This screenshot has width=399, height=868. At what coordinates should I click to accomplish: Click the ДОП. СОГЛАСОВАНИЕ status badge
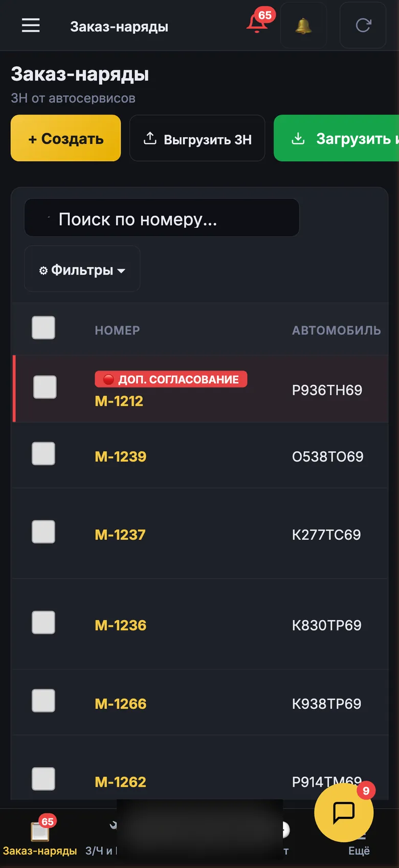(x=171, y=379)
